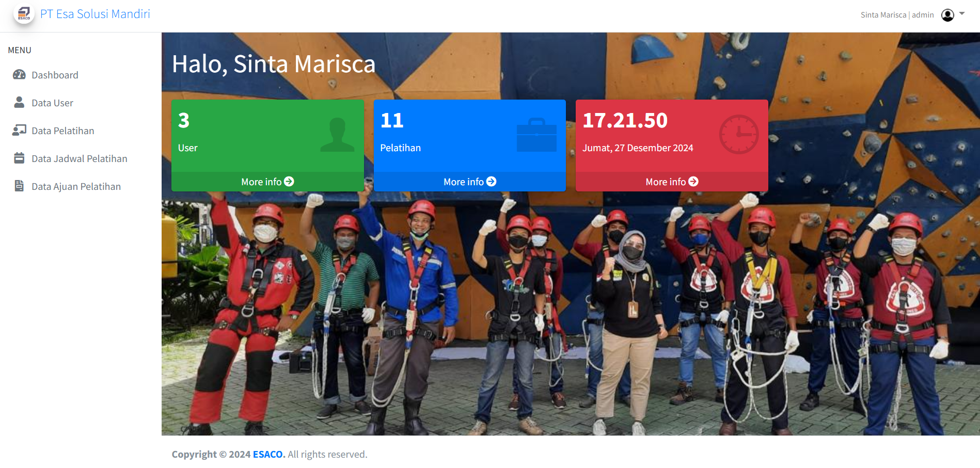Click the briefcase icon on Pelatihan card

coord(536,135)
